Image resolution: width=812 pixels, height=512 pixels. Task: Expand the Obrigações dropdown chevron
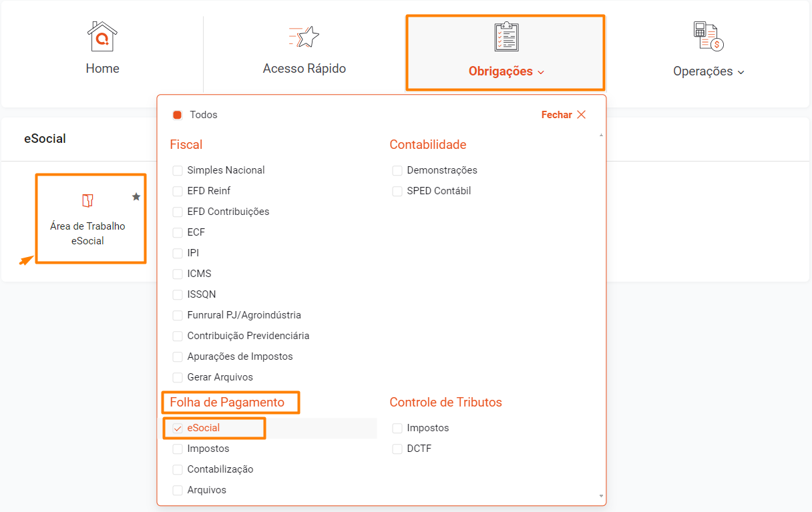pos(541,72)
